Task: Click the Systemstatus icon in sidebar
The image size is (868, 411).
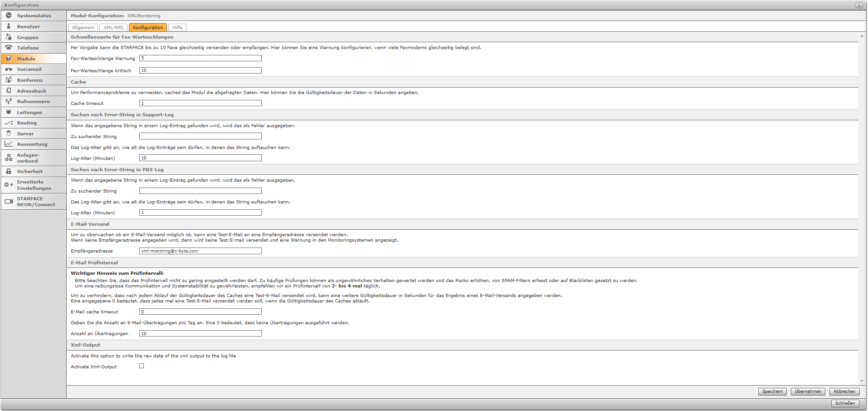Action: click(x=9, y=15)
